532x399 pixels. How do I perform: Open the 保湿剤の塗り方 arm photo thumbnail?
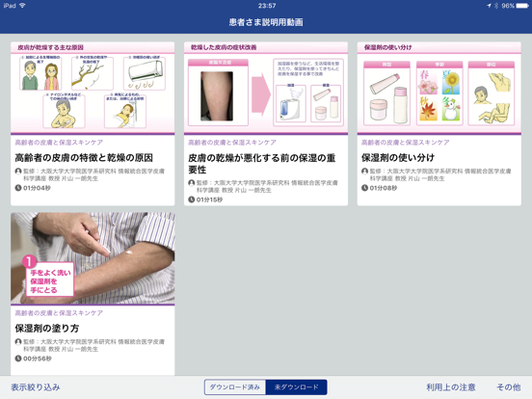point(93,258)
